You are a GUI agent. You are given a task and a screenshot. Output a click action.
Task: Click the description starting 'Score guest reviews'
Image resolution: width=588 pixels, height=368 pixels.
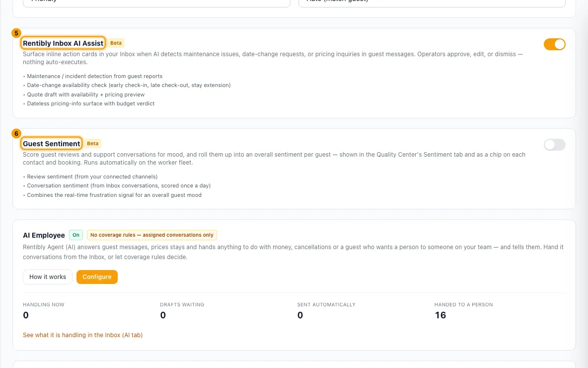(274, 159)
